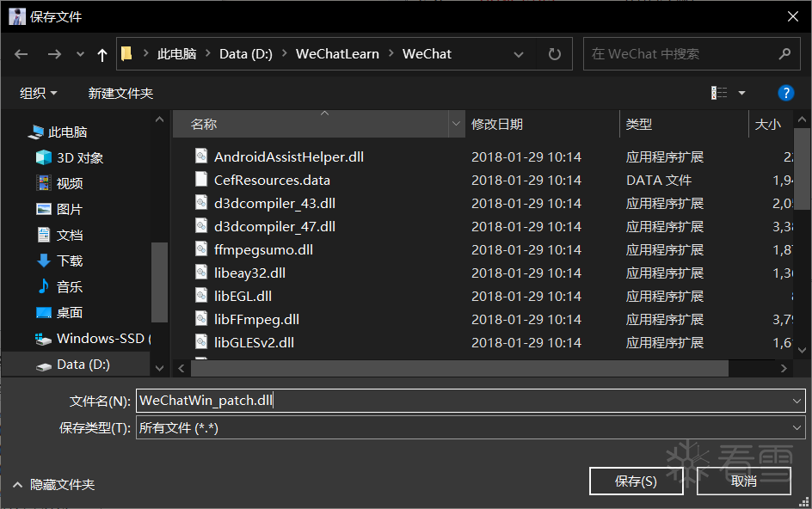Select libFFmpeg.dll file

coord(256,320)
